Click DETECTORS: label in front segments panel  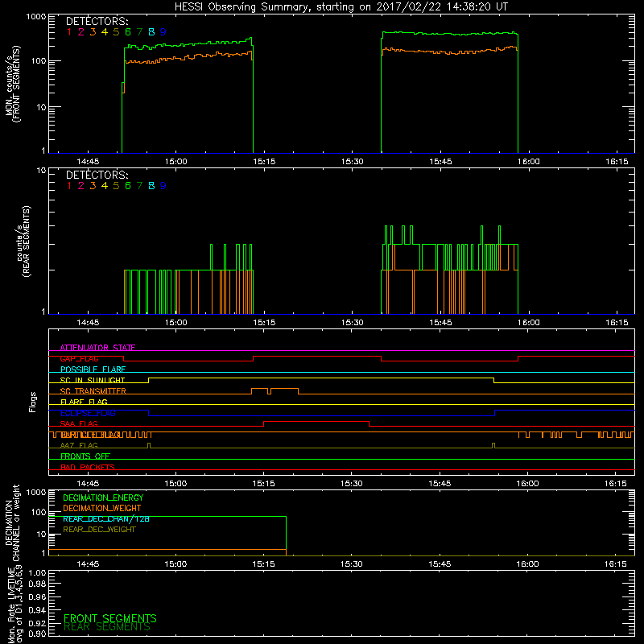pyautogui.click(x=97, y=21)
